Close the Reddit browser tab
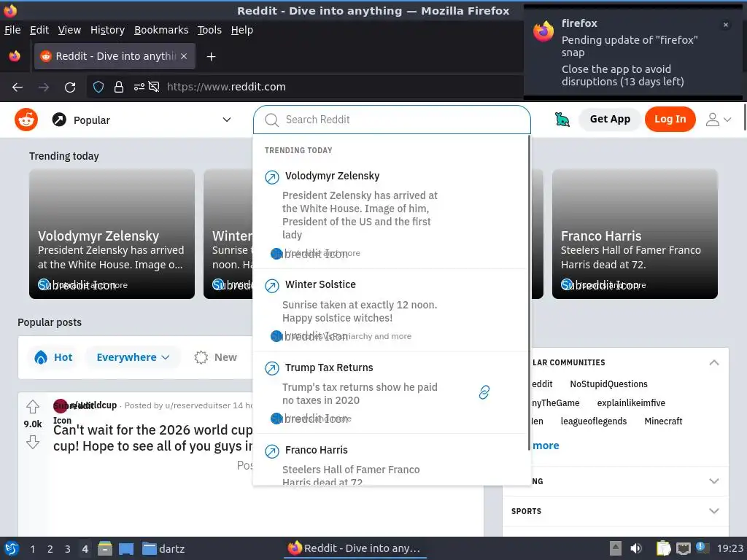 (184, 56)
